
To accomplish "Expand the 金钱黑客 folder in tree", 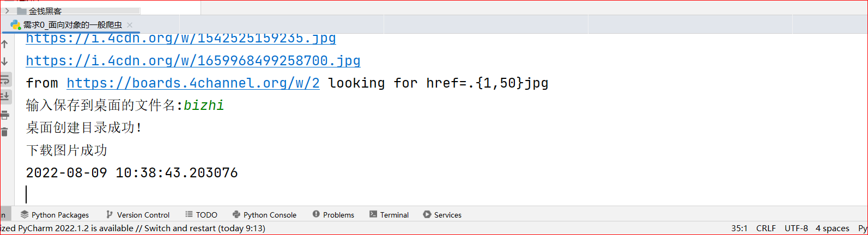I will [7, 10].
